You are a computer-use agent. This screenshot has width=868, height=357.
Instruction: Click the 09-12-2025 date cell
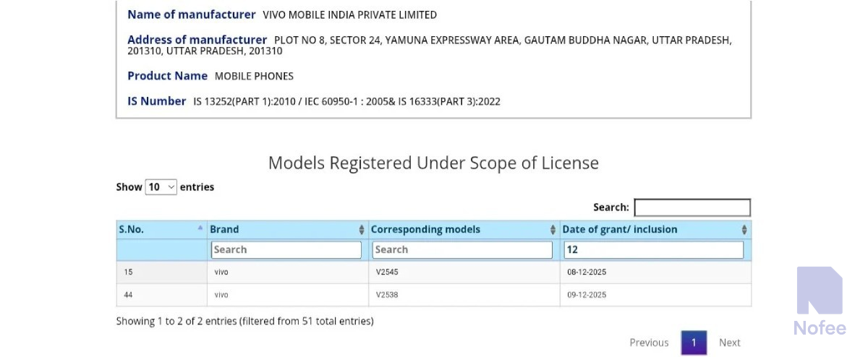587,295
